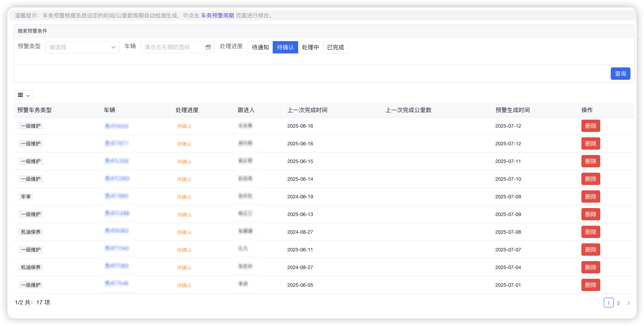This screenshot has height=326, width=644.
Task: Delete the first 机油保养 warning row
Action: (x=590, y=232)
